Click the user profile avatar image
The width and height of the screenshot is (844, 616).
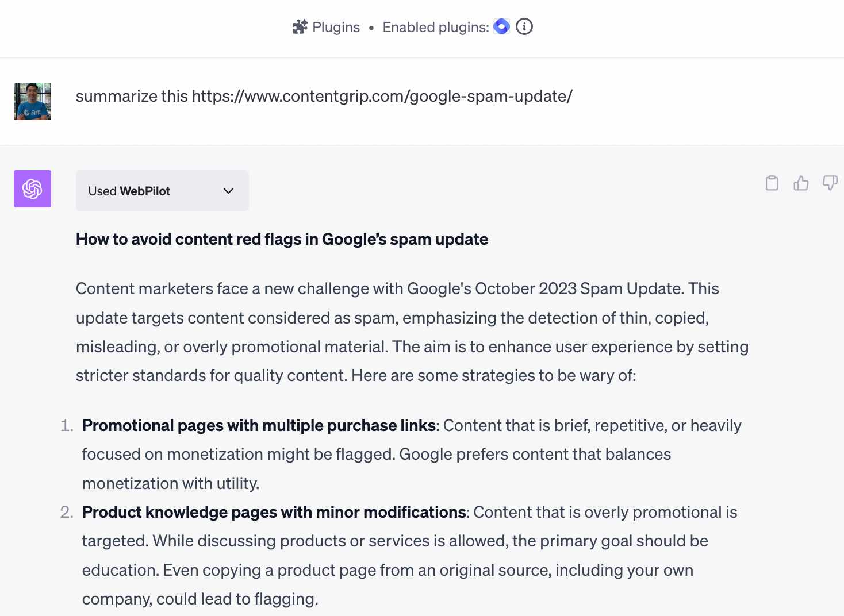pos(32,101)
